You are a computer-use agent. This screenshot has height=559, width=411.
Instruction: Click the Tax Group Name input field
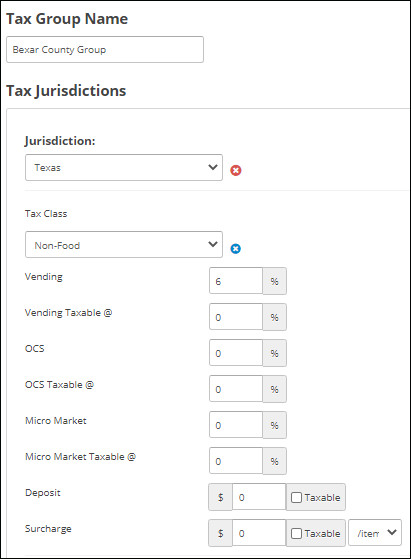click(105, 50)
